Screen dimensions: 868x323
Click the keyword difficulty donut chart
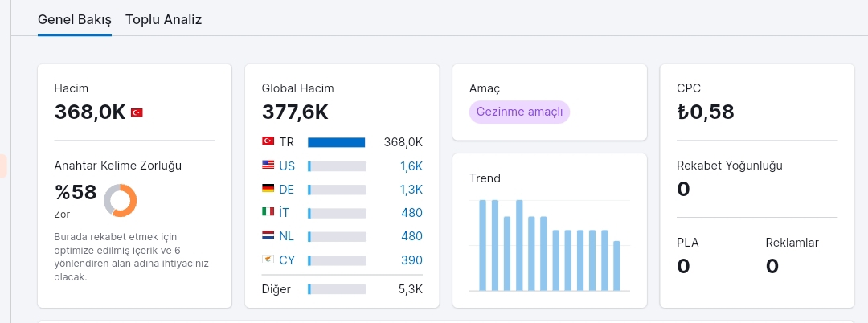click(120, 200)
